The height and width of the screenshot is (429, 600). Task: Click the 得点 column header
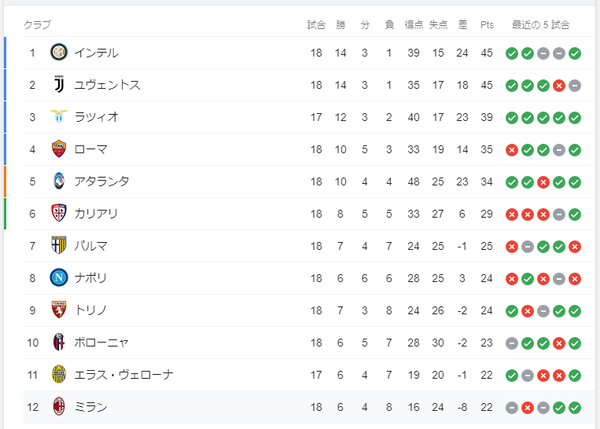412,24
